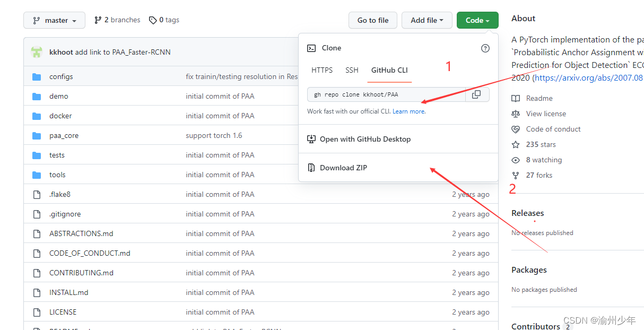Click the clone help question mark icon
This screenshot has width=644, height=330.
[x=485, y=48]
